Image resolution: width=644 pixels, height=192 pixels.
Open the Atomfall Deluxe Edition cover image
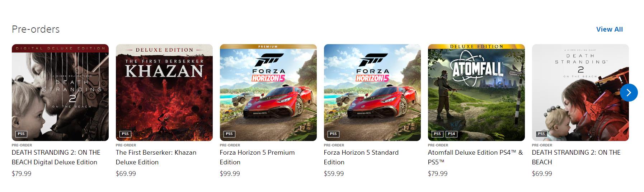pyautogui.click(x=476, y=92)
